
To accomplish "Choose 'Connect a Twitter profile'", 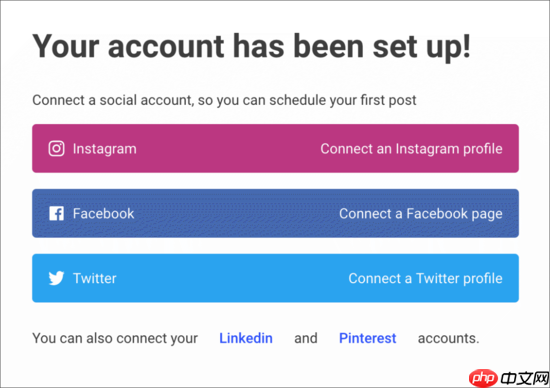I will click(x=425, y=278).
